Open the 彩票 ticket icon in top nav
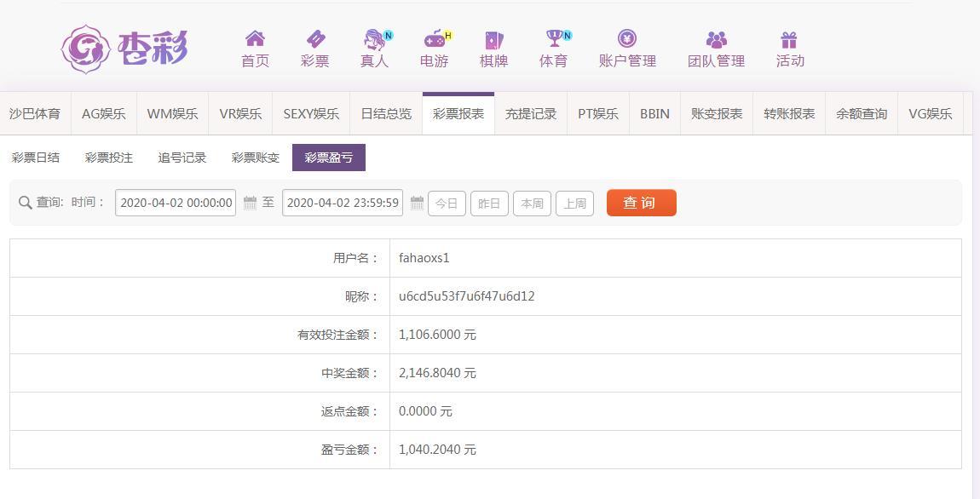Image resolution: width=980 pixels, height=499 pixels. [x=315, y=38]
